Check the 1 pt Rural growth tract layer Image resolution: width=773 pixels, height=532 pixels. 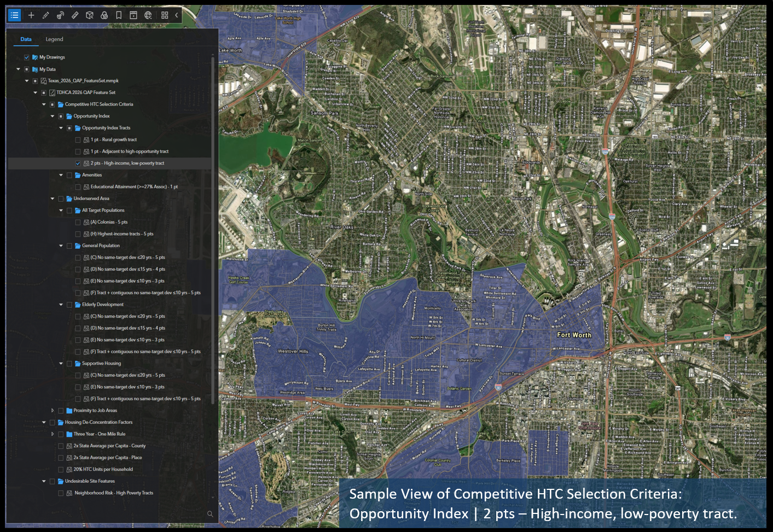(x=78, y=139)
